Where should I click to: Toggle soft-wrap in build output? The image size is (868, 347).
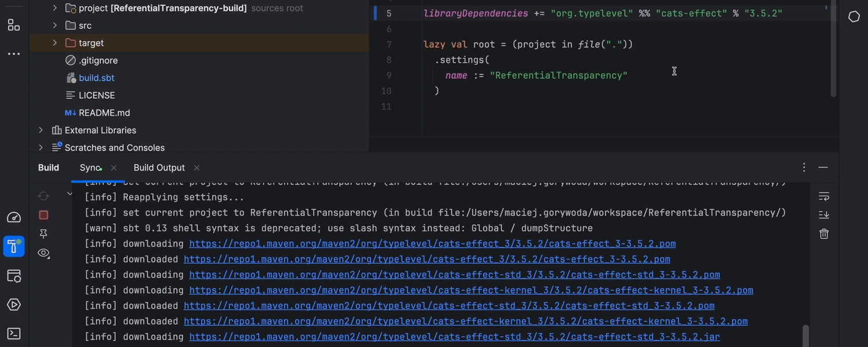click(824, 197)
